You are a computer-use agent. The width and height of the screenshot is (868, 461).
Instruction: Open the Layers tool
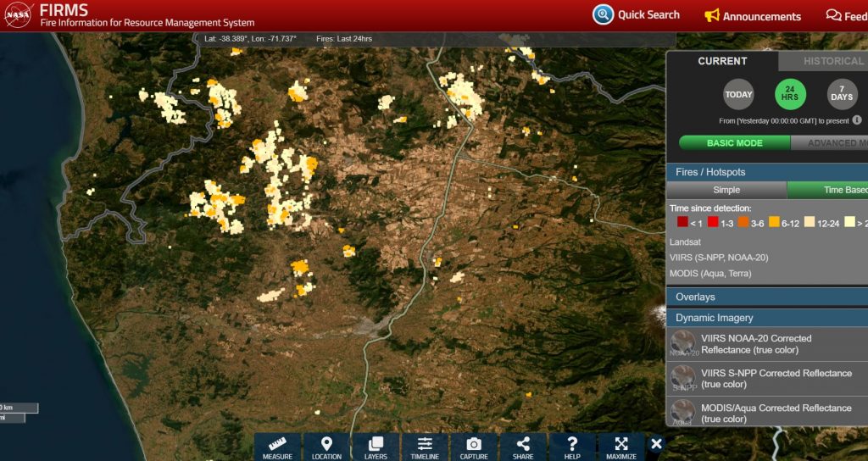click(x=376, y=447)
